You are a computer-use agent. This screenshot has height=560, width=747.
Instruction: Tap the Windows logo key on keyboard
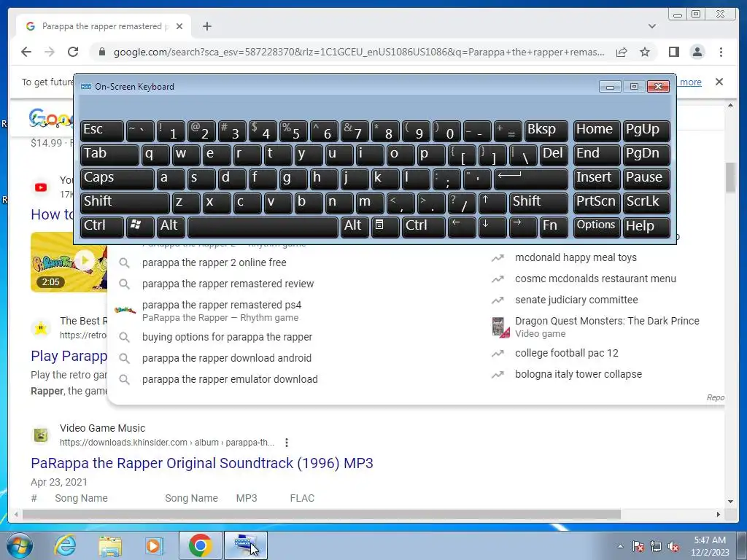139,227
